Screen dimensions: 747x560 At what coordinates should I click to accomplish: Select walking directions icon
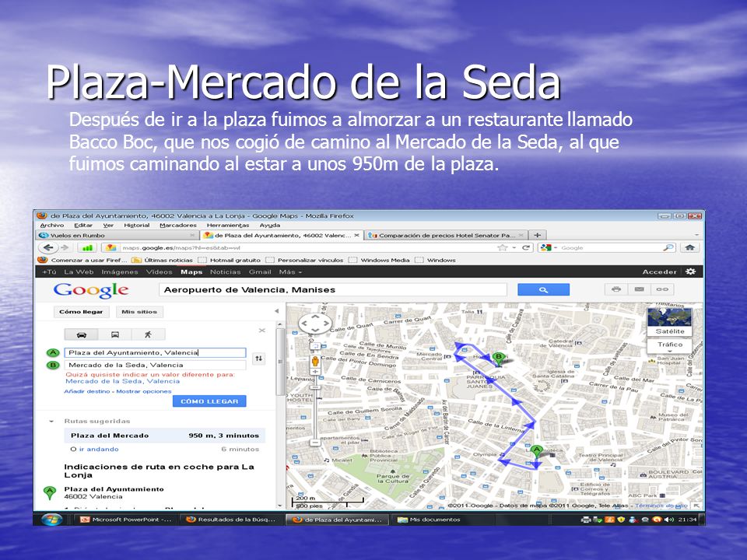pos(148,334)
